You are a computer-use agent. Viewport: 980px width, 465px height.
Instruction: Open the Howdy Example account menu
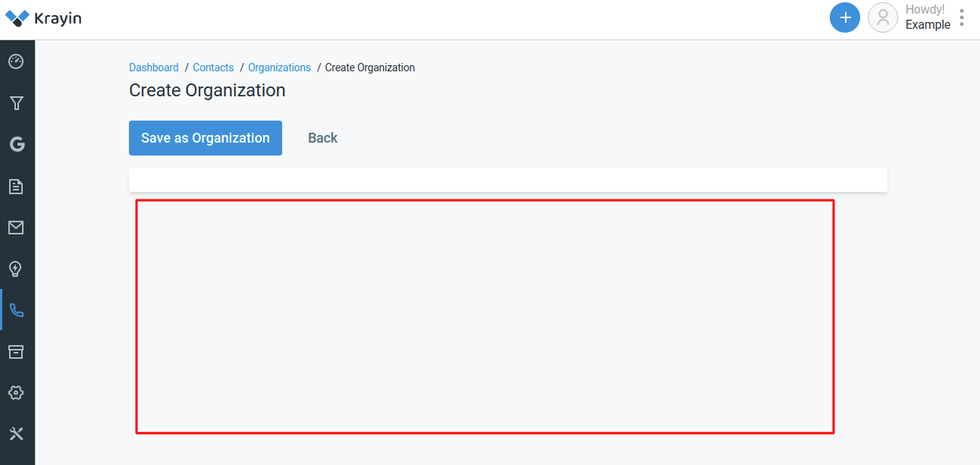tap(927, 17)
